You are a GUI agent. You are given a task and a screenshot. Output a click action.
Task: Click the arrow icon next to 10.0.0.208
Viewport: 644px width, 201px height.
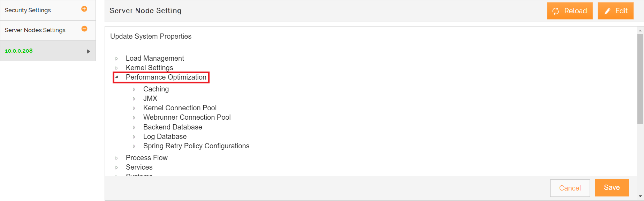click(88, 51)
